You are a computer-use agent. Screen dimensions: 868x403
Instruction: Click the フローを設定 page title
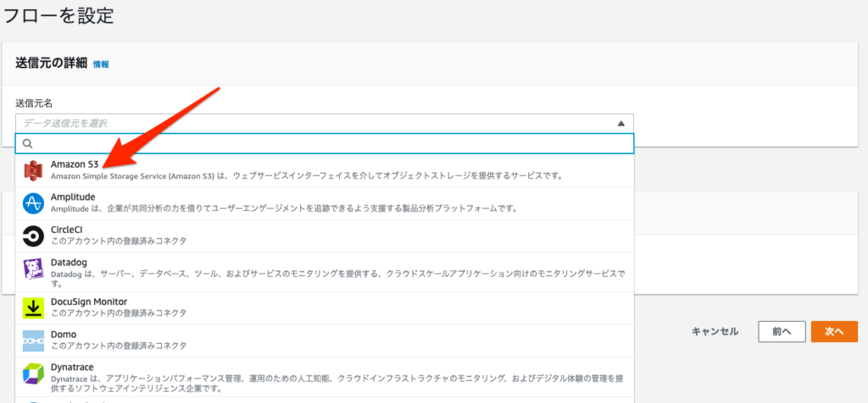[58, 15]
